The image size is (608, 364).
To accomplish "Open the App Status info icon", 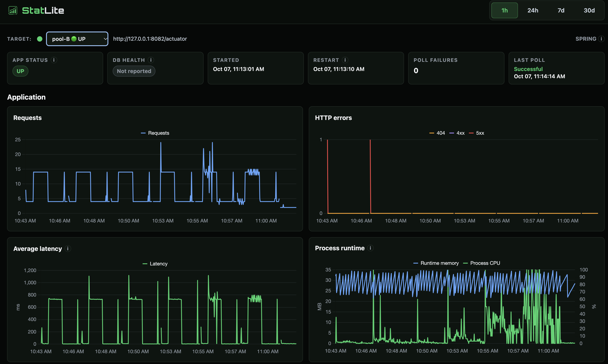I will (54, 60).
